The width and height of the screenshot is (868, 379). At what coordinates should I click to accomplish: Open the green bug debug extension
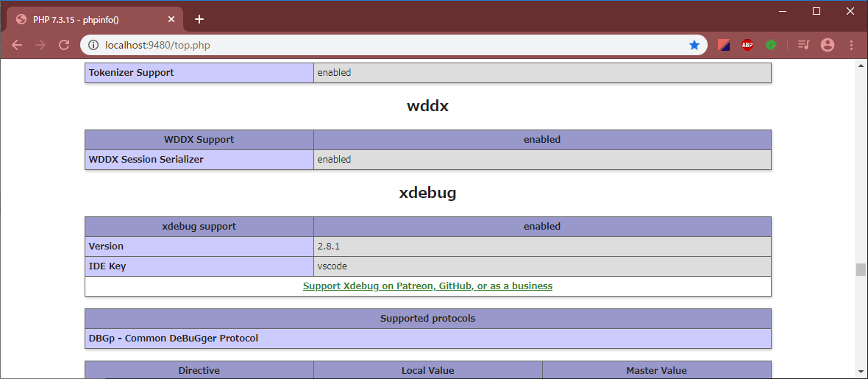click(771, 46)
